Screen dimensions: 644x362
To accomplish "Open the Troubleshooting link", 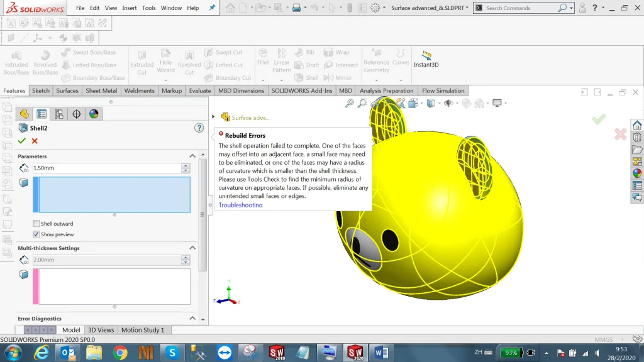I will pos(240,205).
